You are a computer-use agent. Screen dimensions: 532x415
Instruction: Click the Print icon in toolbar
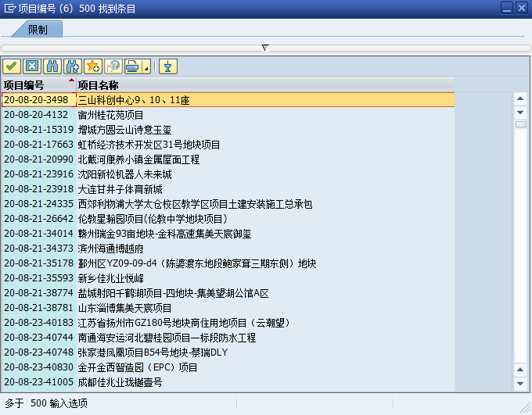pyautogui.click(x=133, y=66)
